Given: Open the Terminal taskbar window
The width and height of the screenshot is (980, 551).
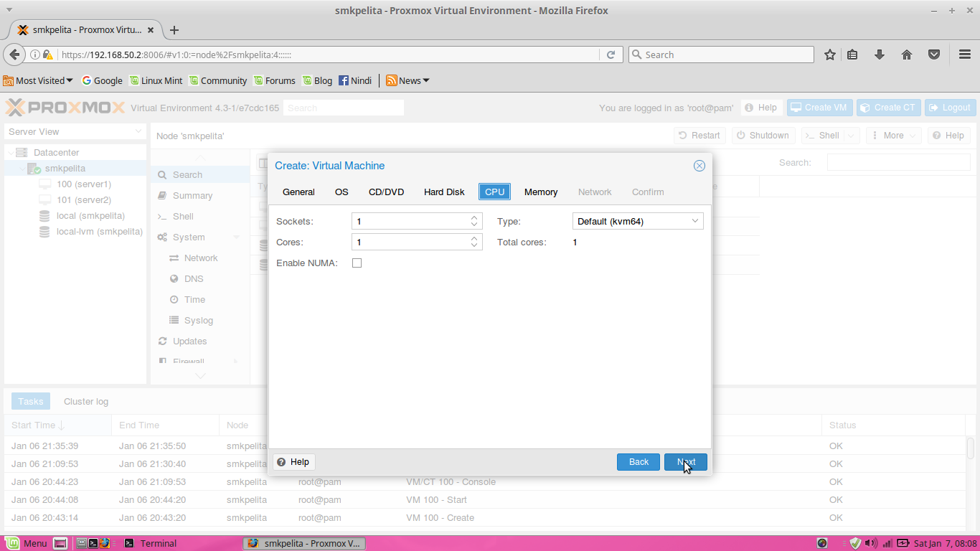Looking at the screenshot, I should pos(151,543).
